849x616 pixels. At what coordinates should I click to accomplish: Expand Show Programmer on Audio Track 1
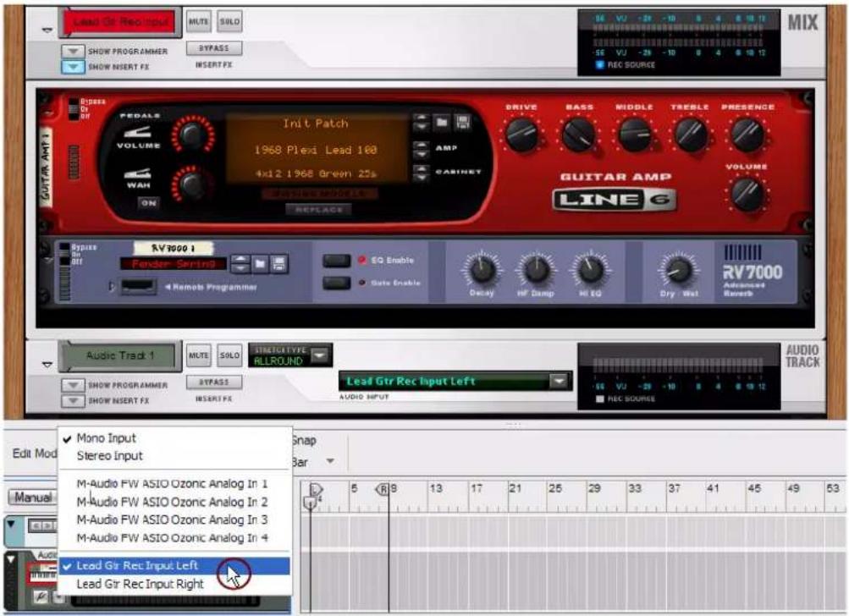click(x=73, y=385)
